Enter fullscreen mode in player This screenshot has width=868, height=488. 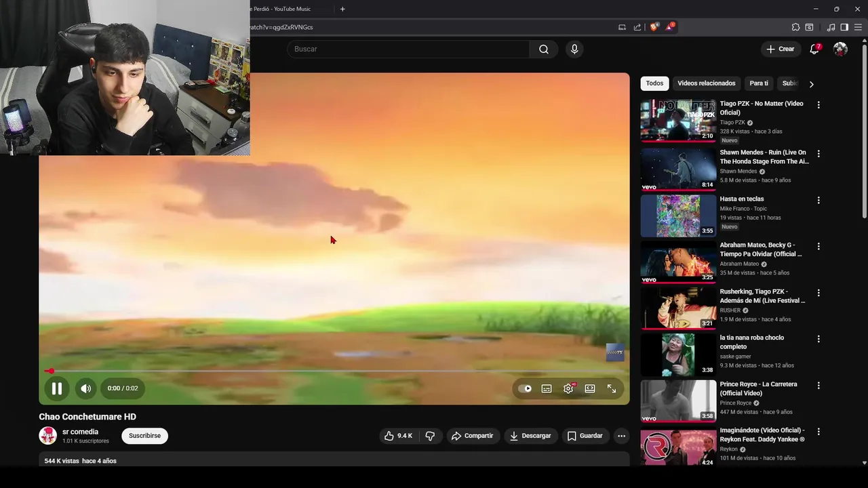tap(612, 388)
